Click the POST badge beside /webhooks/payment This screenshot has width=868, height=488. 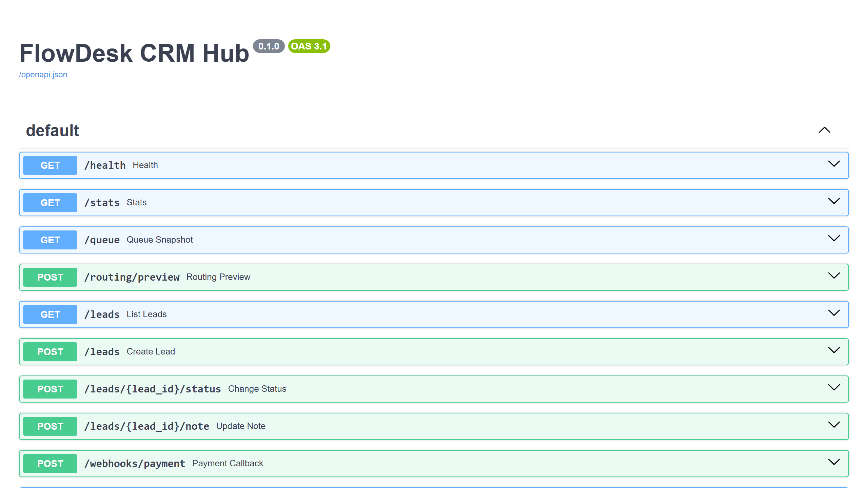pos(50,463)
